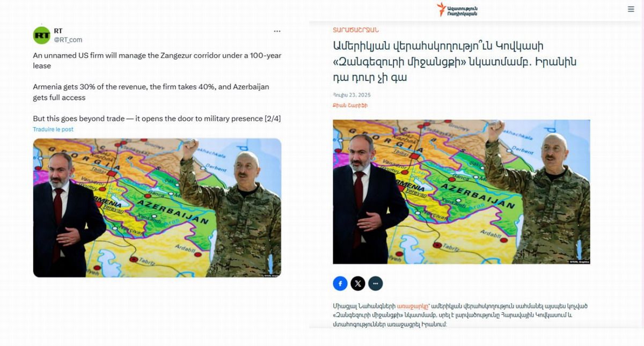Viewport: 644px width, 346px height.
Task: Click the RT display name on the tweet
Action: pos(58,31)
